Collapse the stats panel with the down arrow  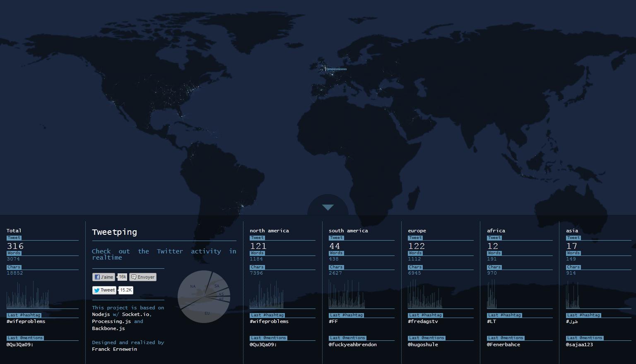tap(328, 207)
